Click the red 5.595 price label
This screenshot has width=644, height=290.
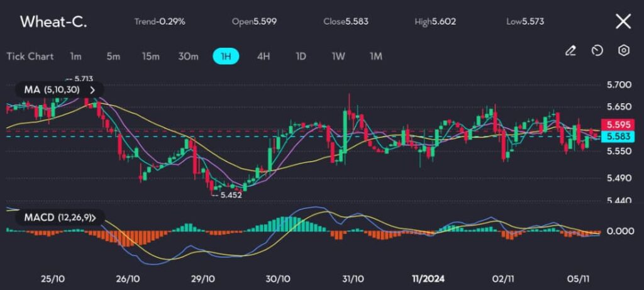613,125
